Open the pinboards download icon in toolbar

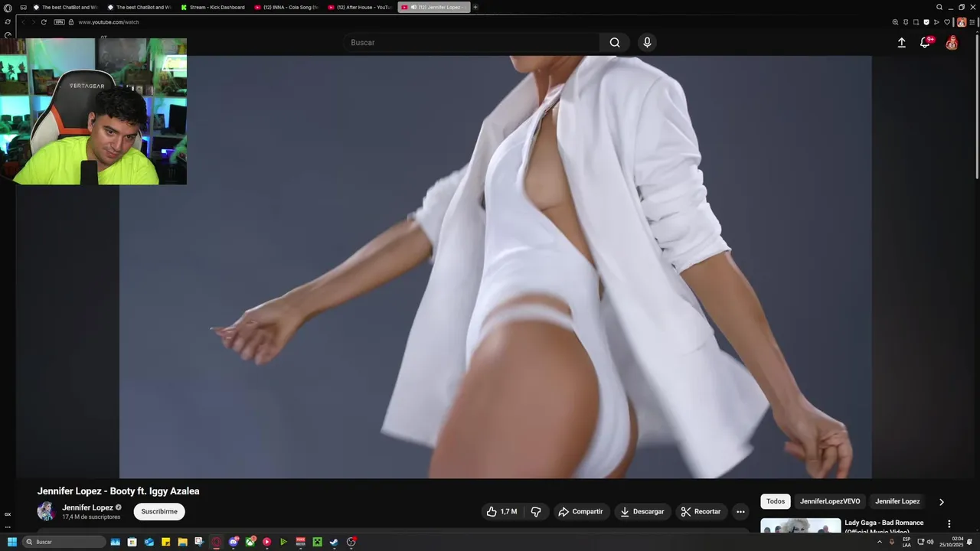[x=906, y=22]
